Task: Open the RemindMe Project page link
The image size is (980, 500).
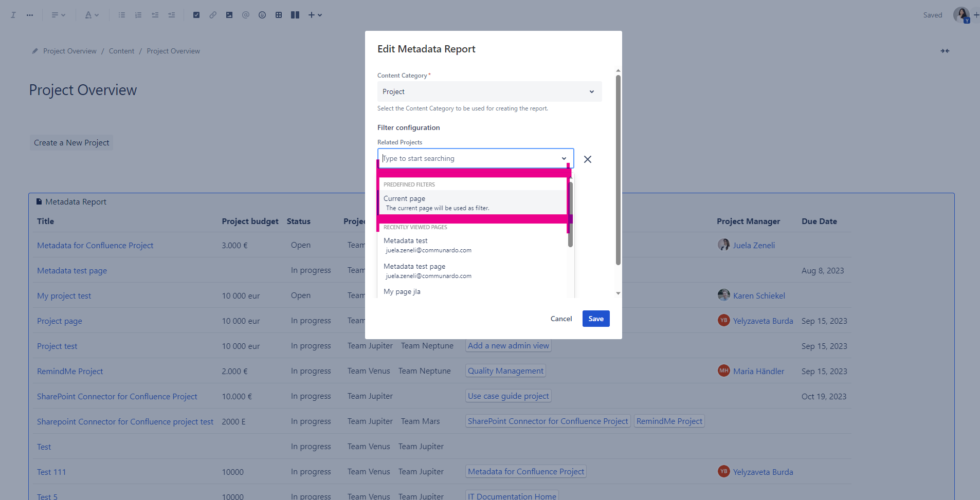Action: [x=69, y=371]
